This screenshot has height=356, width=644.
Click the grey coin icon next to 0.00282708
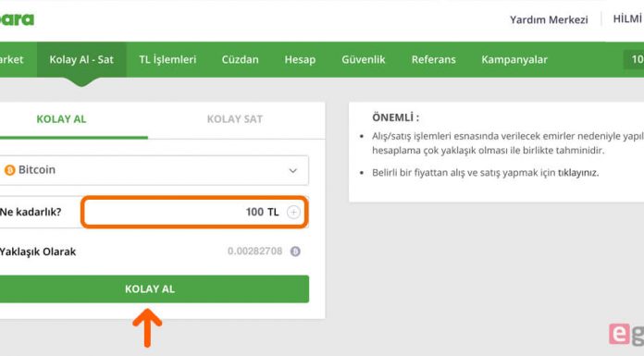pos(295,252)
